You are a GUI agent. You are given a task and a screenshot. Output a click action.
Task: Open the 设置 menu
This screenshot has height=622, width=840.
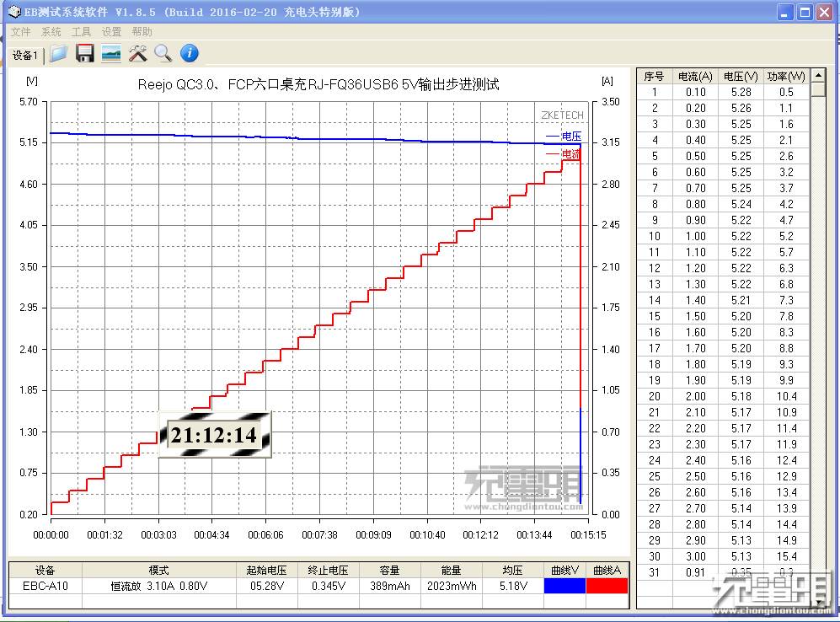(x=111, y=32)
